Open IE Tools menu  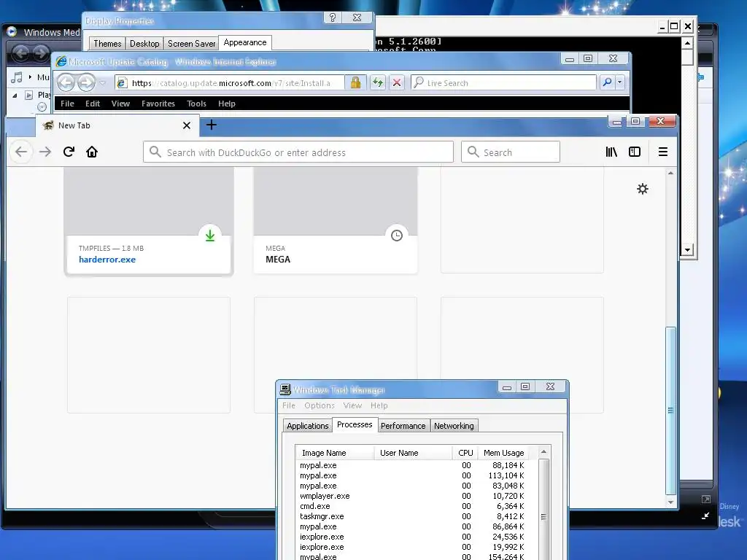click(x=196, y=104)
